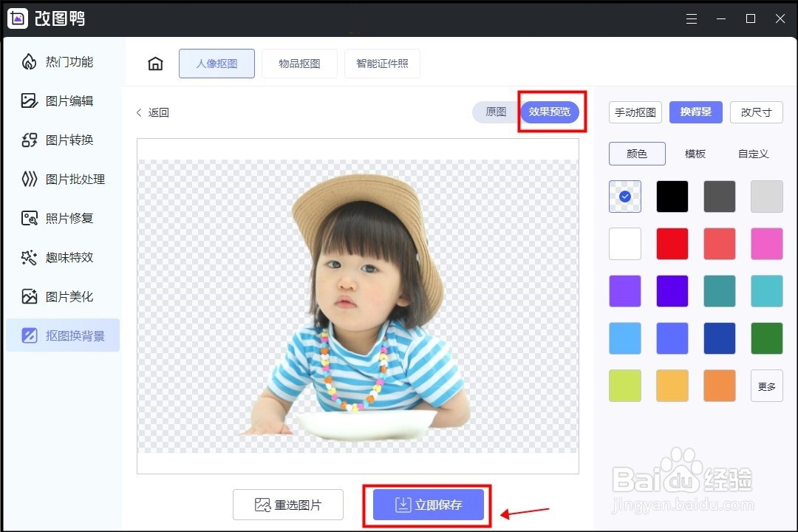Open the 智能证件照 tab

tap(382, 64)
